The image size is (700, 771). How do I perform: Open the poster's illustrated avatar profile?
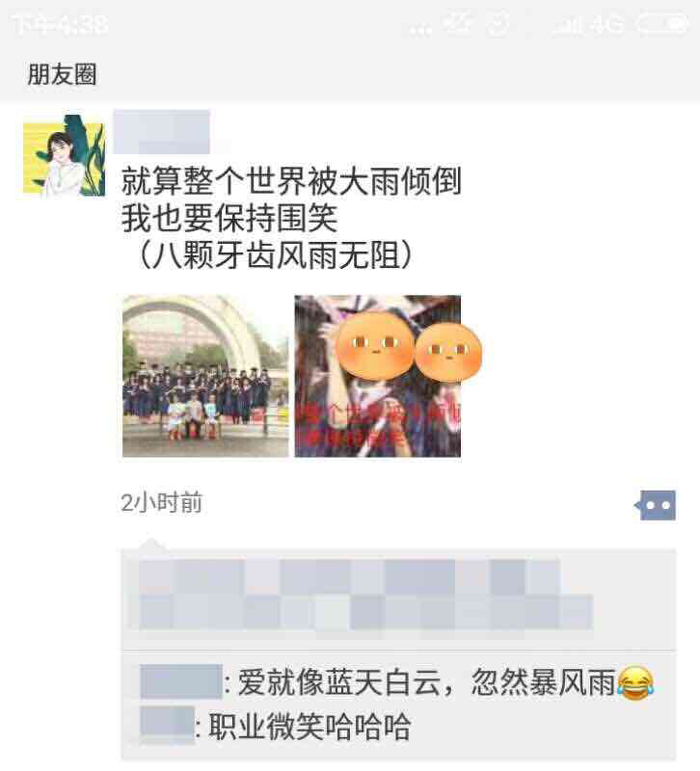click(x=64, y=156)
